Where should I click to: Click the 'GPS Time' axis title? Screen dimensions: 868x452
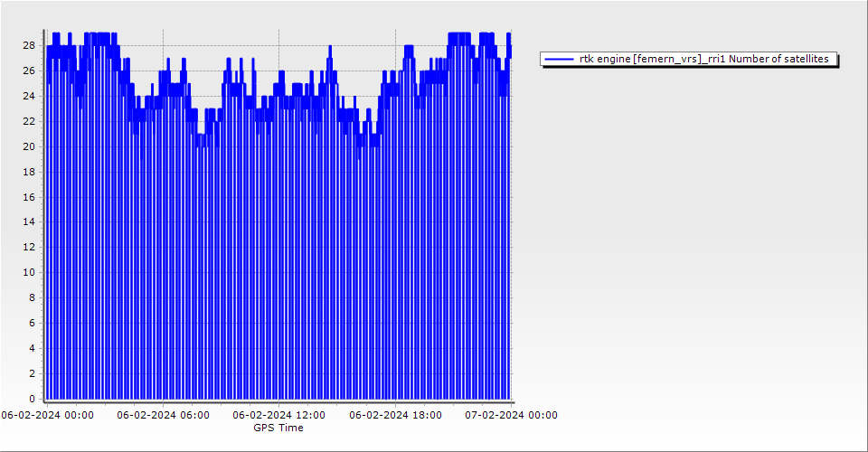[278, 428]
